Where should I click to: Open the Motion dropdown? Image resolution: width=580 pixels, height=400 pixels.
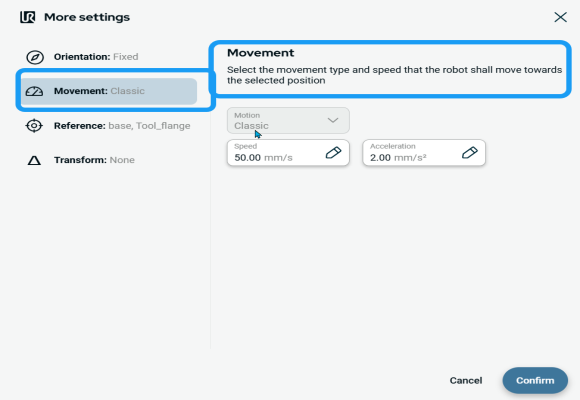click(x=288, y=121)
